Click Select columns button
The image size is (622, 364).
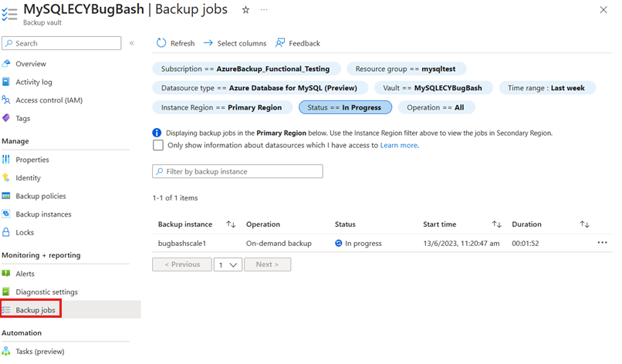coord(235,43)
